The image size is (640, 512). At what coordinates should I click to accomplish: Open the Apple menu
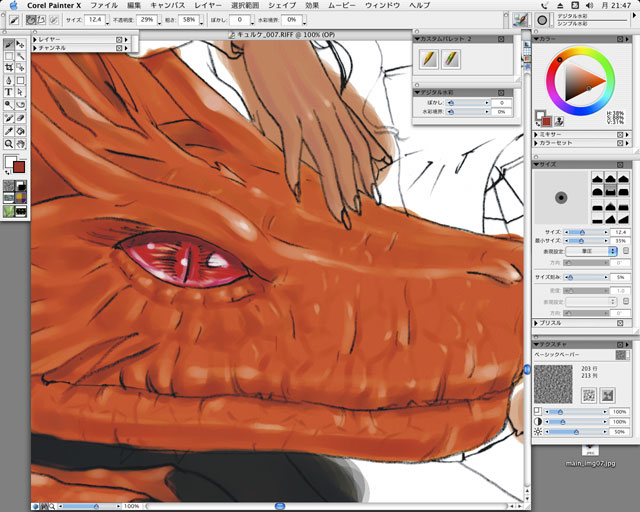[x=13, y=5]
